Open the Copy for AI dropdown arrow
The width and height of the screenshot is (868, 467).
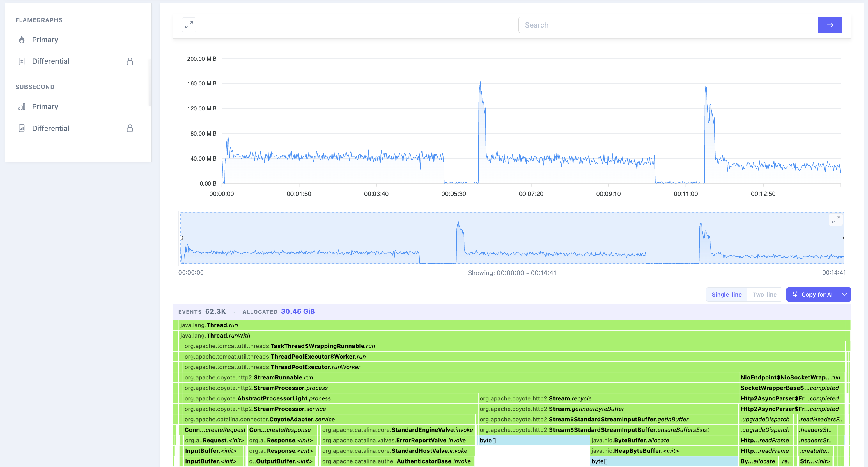pyautogui.click(x=844, y=295)
